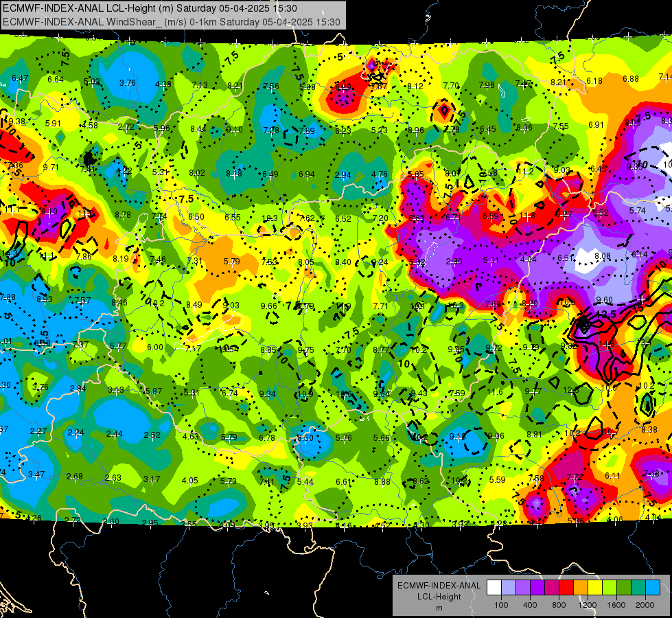This screenshot has height=618, width=672.
Task: Click the orange legend swatch
Action: pos(581,588)
